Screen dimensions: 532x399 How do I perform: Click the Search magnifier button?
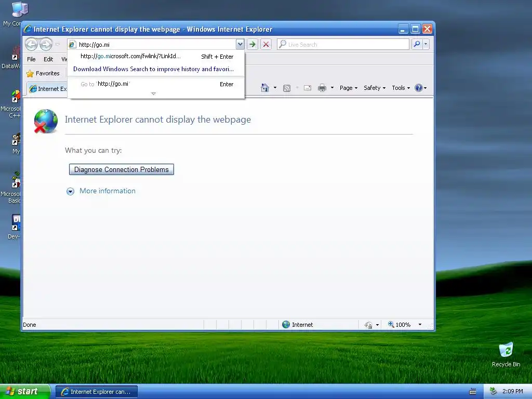click(x=417, y=44)
